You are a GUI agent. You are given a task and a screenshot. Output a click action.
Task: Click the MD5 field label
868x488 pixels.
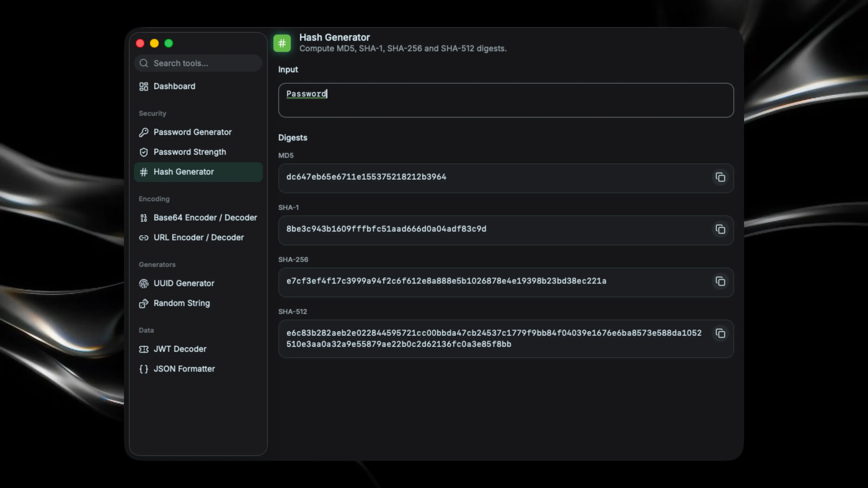point(286,156)
